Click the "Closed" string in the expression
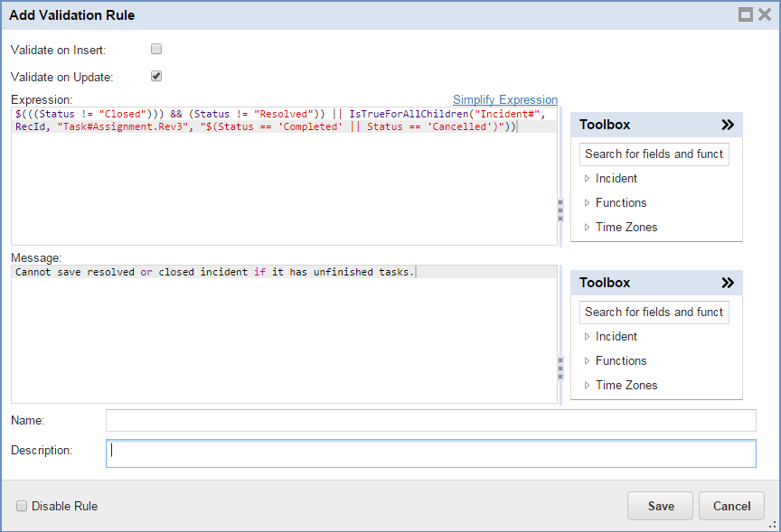The height and width of the screenshot is (532, 781). (x=123, y=114)
